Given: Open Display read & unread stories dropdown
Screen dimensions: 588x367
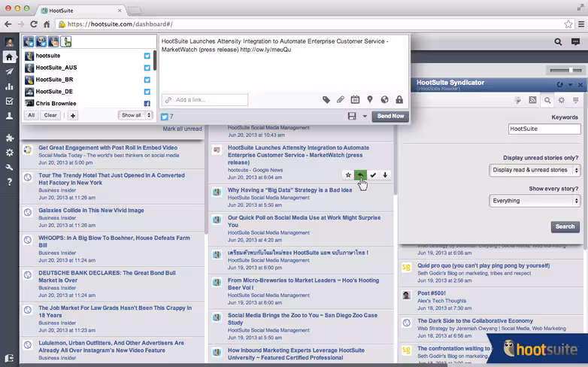Looking at the screenshot, I should click(535, 170).
